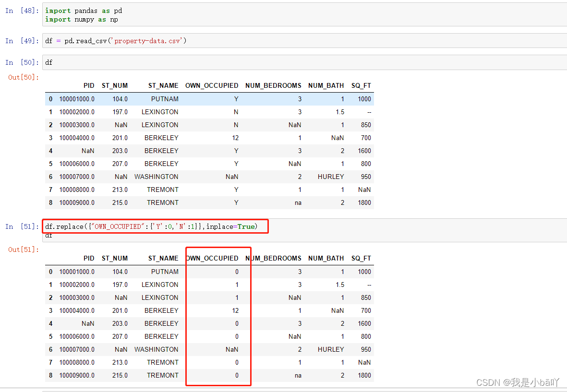This screenshot has height=392, width=567.
Task: Click SQ_FT value 1800 in the Out[51] table
Action: pyautogui.click(x=364, y=375)
